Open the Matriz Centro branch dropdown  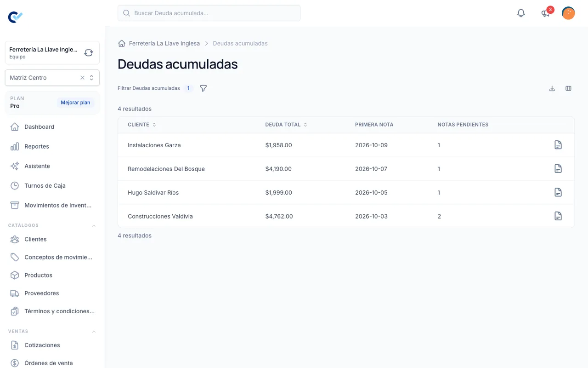[91, 78]
